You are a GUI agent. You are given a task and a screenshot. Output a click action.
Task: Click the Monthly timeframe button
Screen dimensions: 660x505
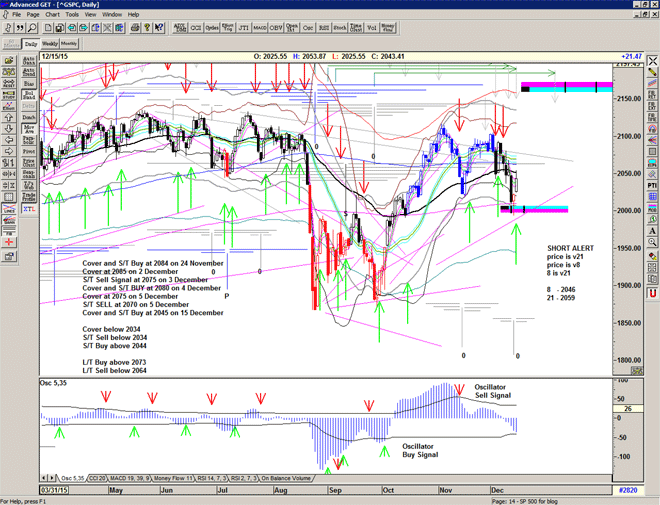(70, 44)
